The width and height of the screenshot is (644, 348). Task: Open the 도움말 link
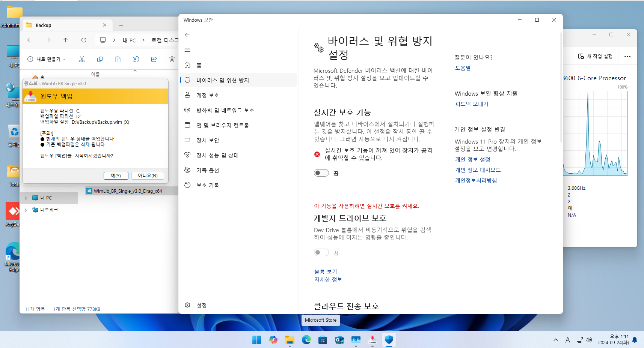(463, 68)
